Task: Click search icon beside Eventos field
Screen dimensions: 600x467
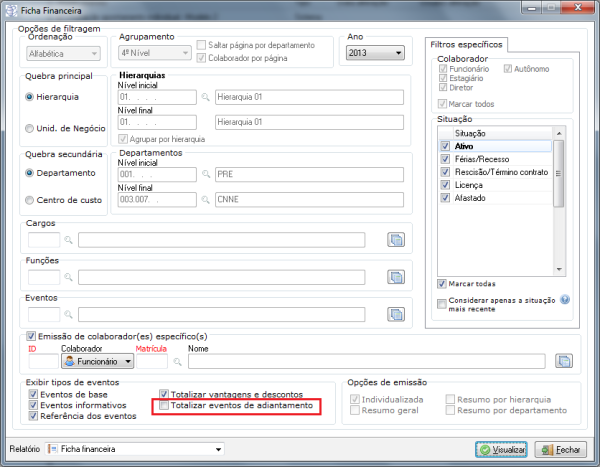Action: 70,314
